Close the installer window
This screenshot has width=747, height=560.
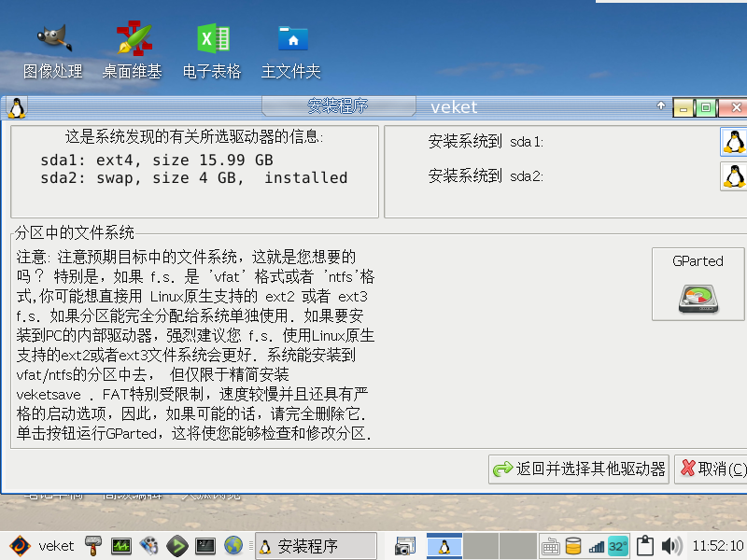click(x=734, y=107)
